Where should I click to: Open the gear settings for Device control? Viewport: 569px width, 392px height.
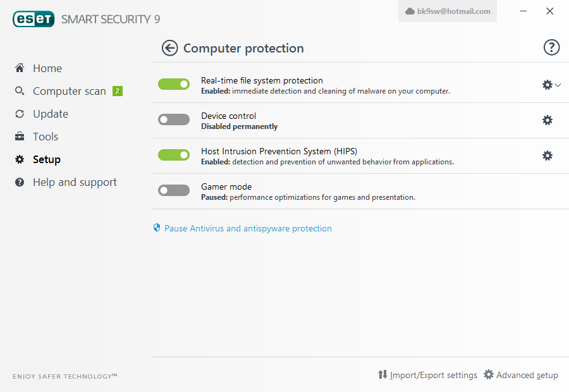coord(548,120)
